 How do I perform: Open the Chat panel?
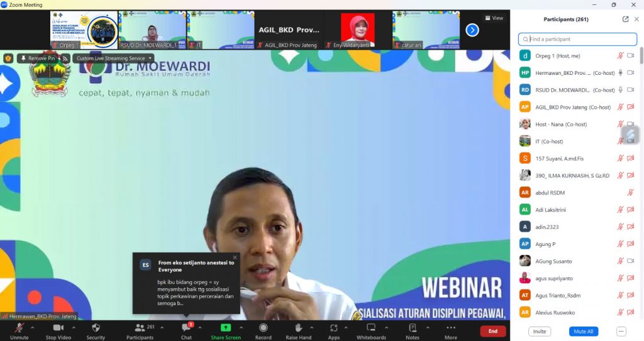pos(186,328)
